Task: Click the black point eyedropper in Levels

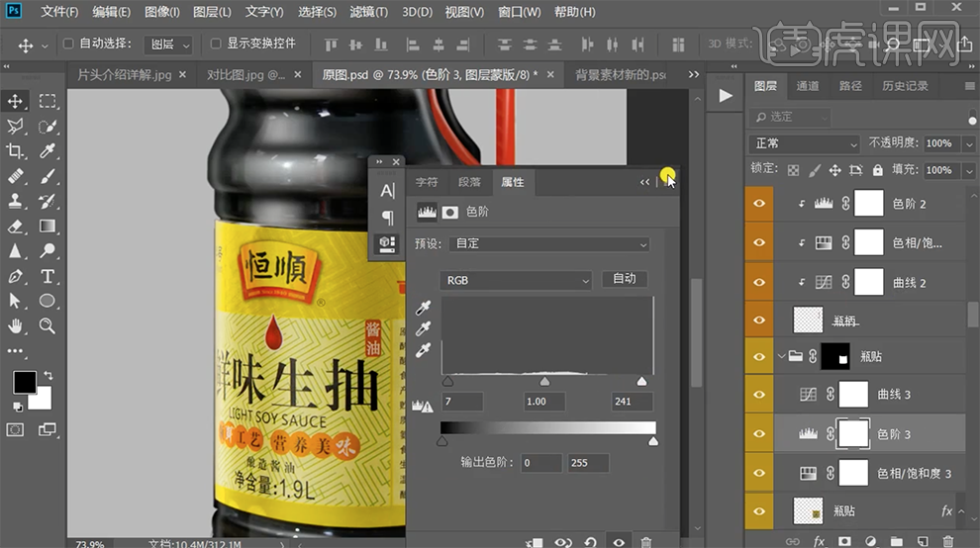Action: 425,310
